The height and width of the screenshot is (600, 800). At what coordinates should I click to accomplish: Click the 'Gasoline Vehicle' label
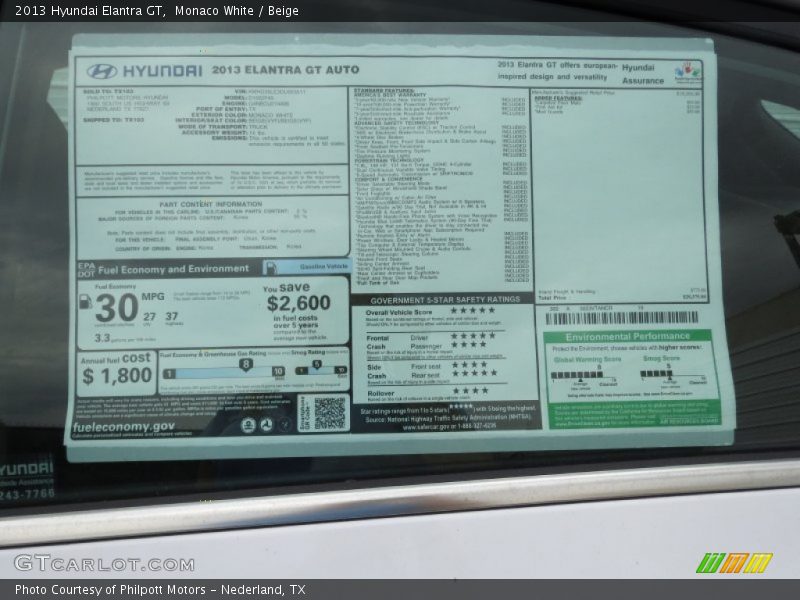pos(323,266)
